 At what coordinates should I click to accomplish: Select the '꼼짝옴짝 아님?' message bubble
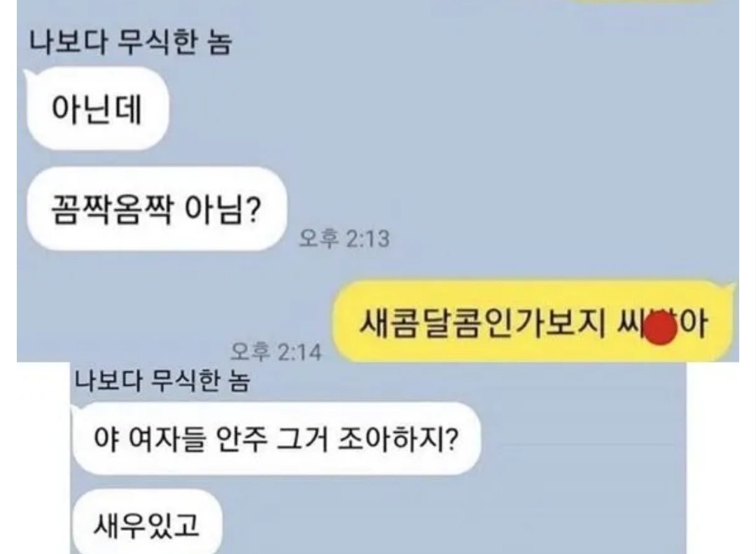(156, 209)
